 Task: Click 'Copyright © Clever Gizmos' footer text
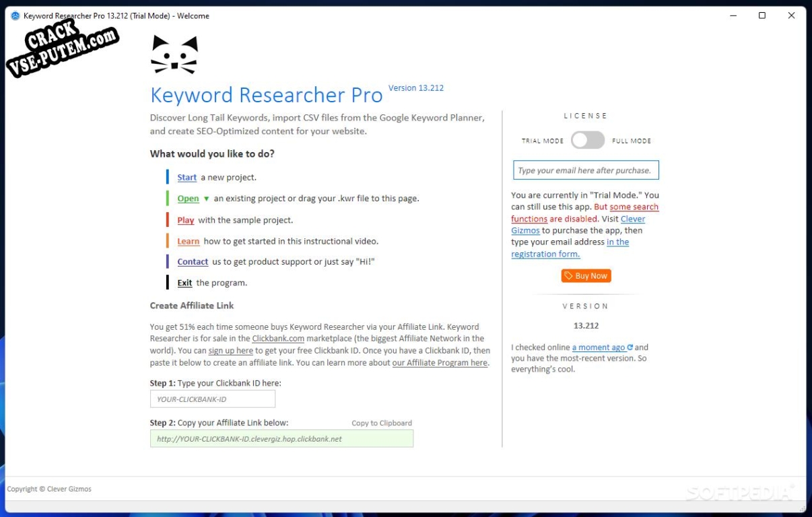coord(49,489)
